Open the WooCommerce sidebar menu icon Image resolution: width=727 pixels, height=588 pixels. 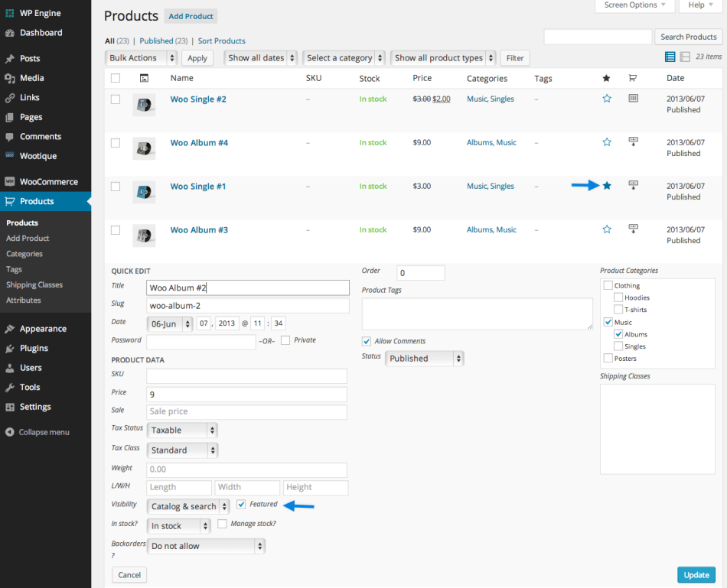11,181
